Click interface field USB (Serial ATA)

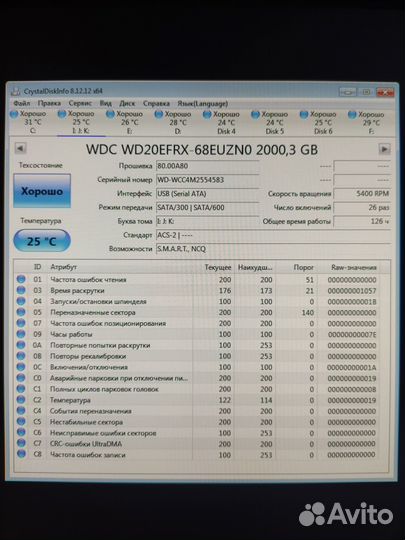coord(207,194)
